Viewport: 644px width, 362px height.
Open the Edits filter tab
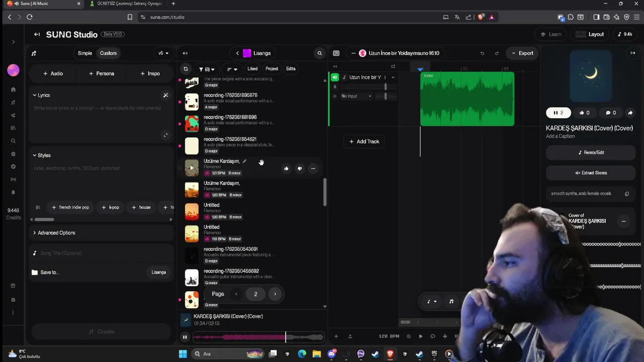[x=291, y=69]
